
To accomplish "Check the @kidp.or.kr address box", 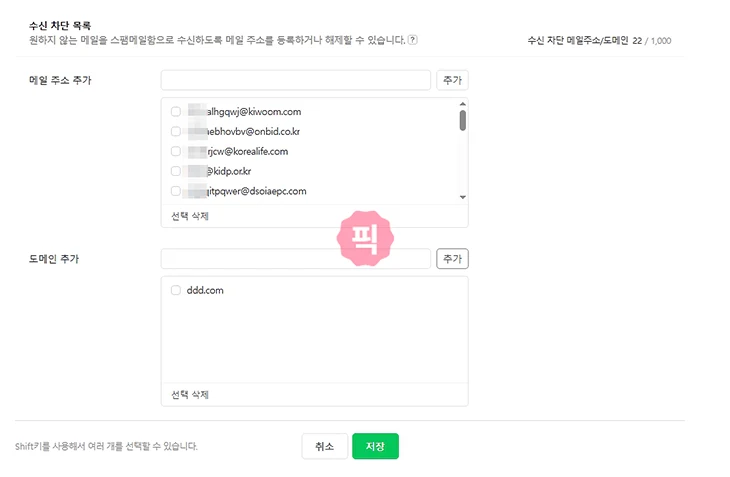I will 176,171.
